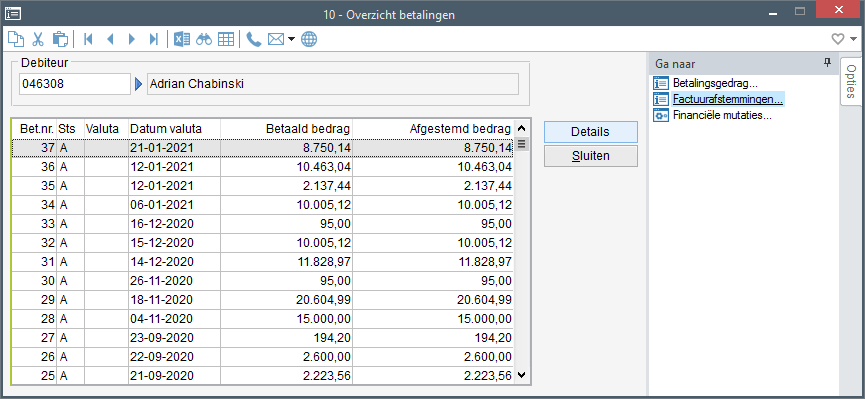This screenshot has height=399, width=865.
Task: Go to the first record
Action: 88,39
